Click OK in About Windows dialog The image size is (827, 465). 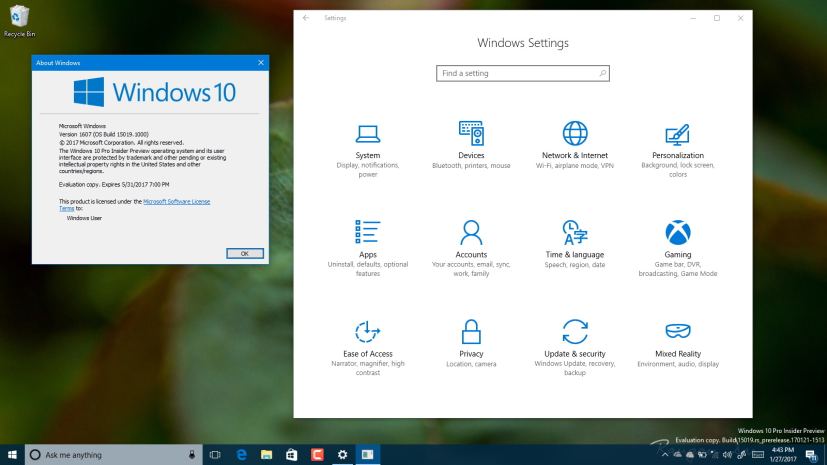pyautogui.click(x=245, y=254)
